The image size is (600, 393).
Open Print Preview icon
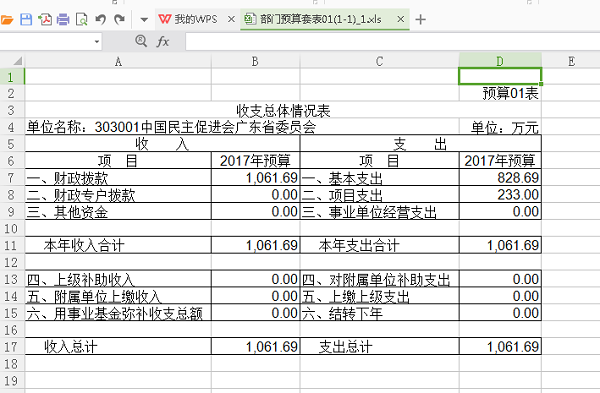pyautogui.click(x=82, y=19)
